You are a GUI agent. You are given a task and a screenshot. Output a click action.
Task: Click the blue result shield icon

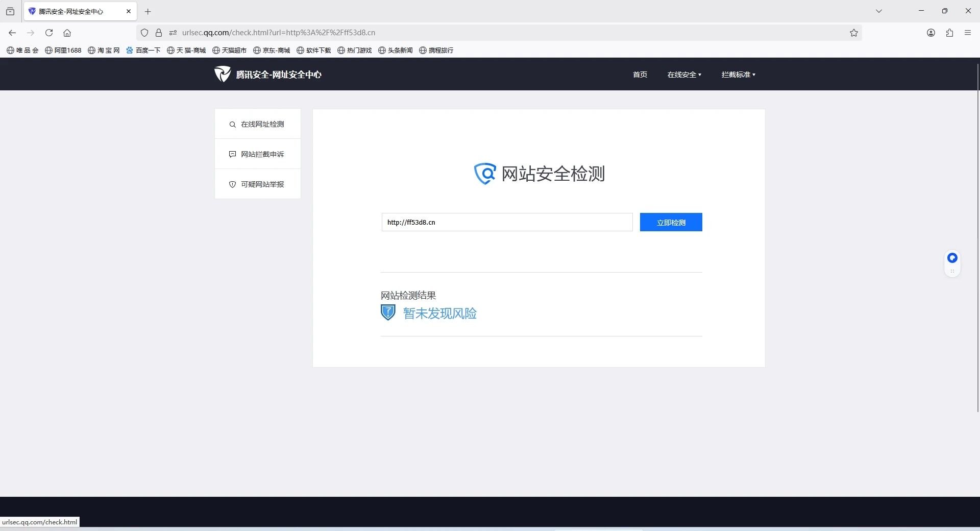coord(388,312)
